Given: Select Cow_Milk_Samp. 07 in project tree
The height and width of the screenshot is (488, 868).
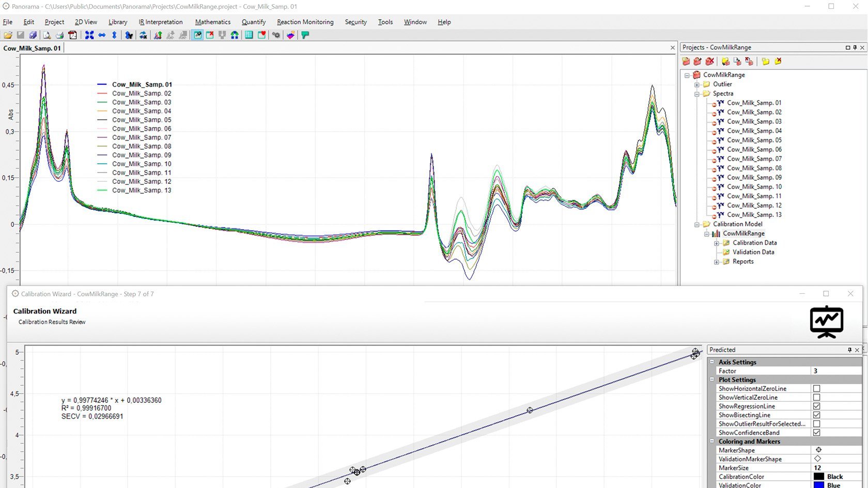Looking at the screenshot, I should (x=754, y=159).
